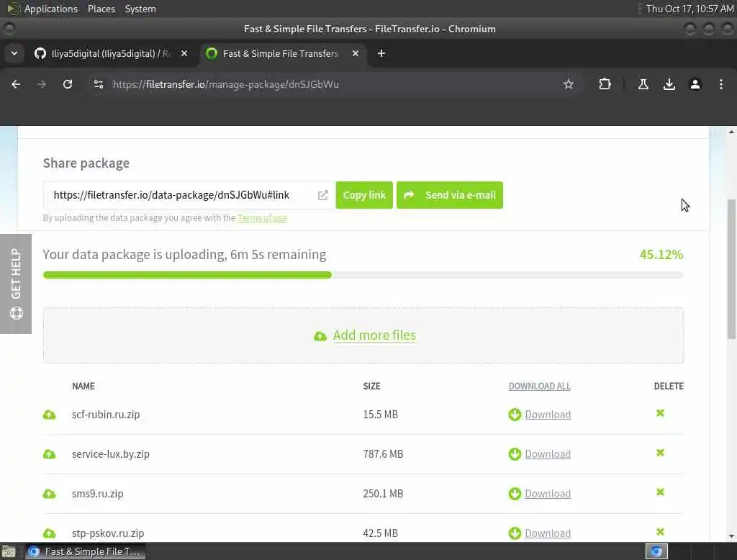Open the Terms of use link
737x560 pixels.
pos(262,217)
